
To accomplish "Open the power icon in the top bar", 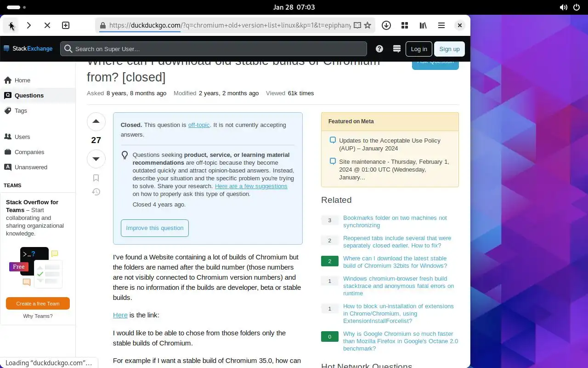I will 577,7.
